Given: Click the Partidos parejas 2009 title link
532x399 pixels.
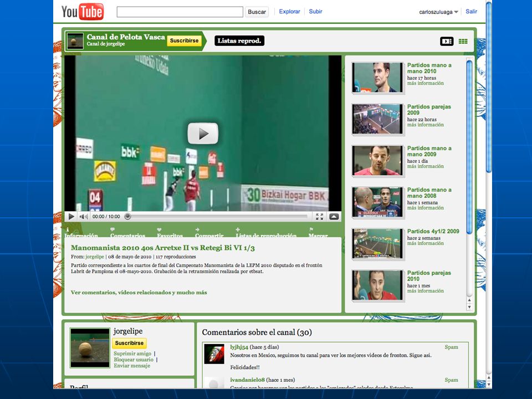Looking at the screenshot, I should click(429, 110).
